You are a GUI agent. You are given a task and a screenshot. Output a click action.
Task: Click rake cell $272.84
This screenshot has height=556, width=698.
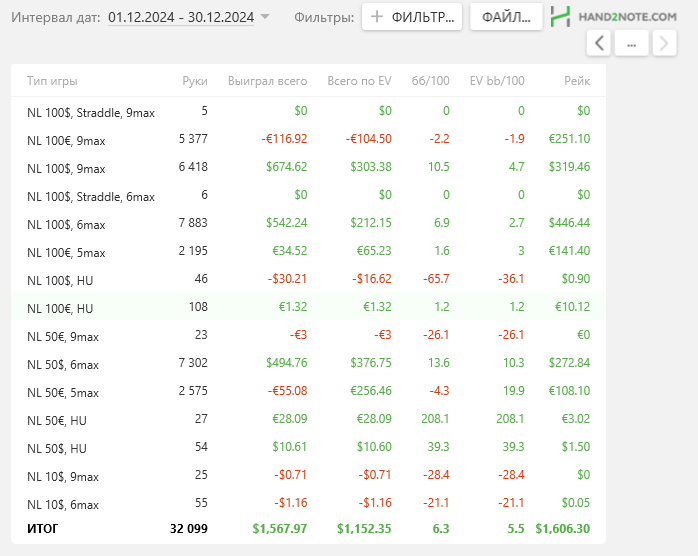[569, 363]
